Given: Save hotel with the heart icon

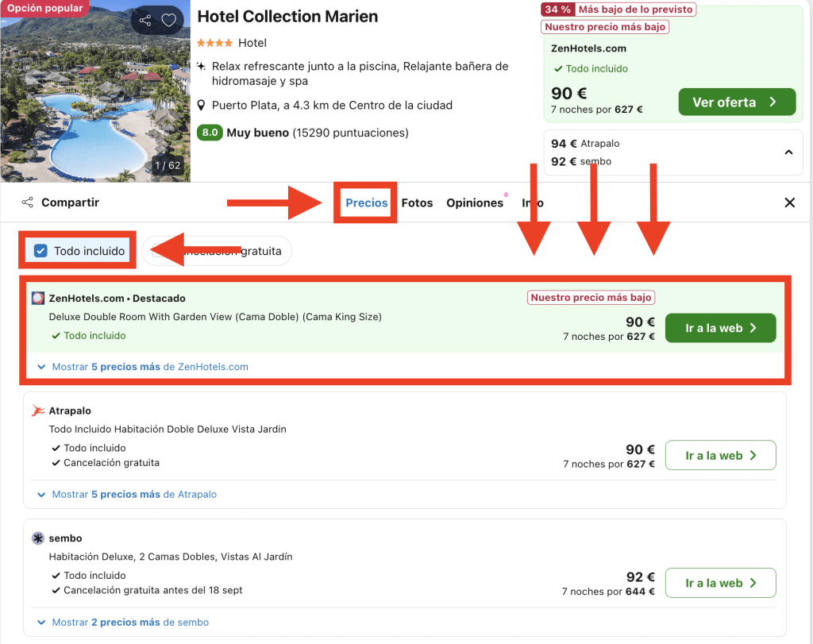Looking at the screenshot, I should [168, 21].
